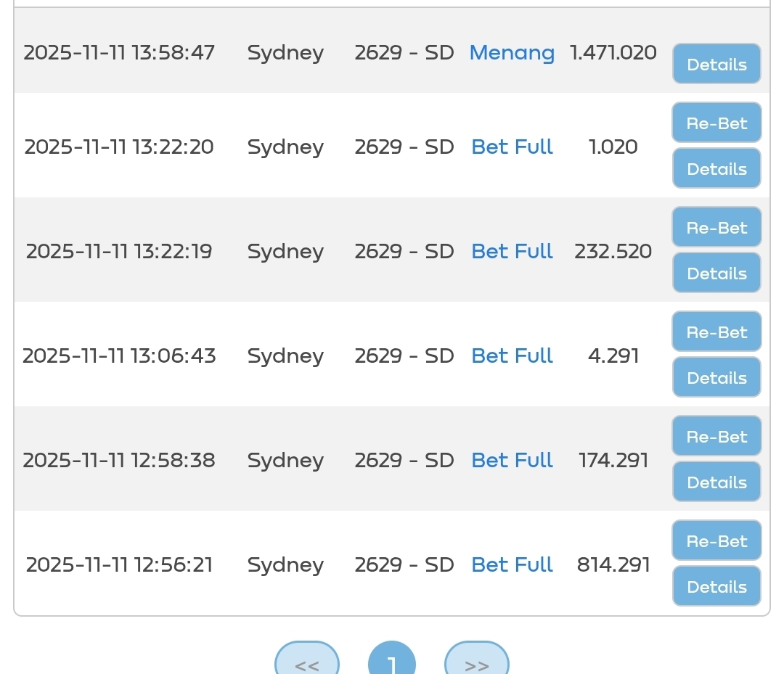Open Details for the 13:58:47 Menang row
This screenshot has height=674, width=784.
click(716, 65)
